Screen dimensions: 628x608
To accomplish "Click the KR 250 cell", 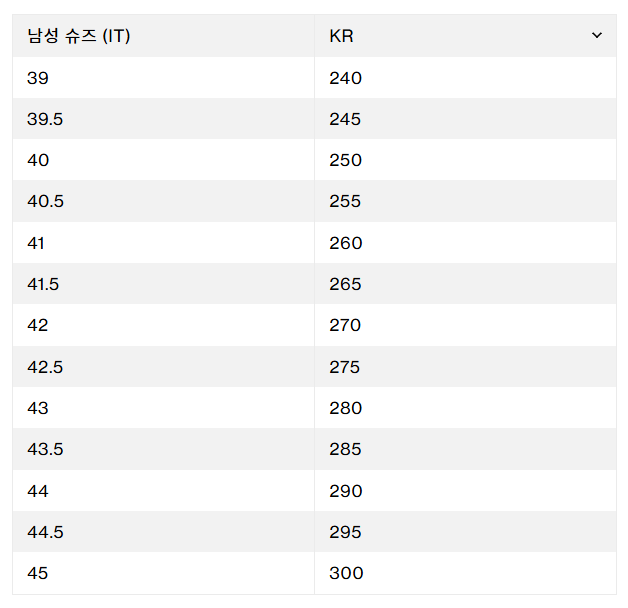I will tap(346, 160).
